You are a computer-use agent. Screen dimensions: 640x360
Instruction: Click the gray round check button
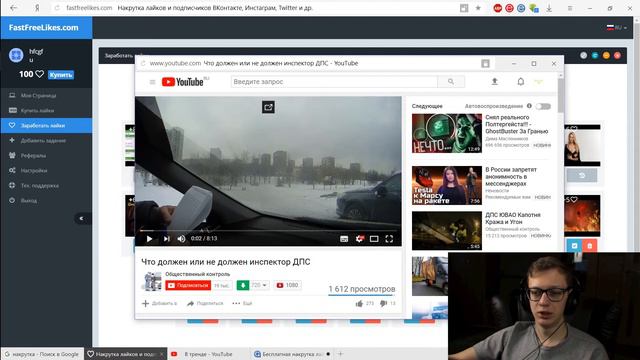[584, 56]
